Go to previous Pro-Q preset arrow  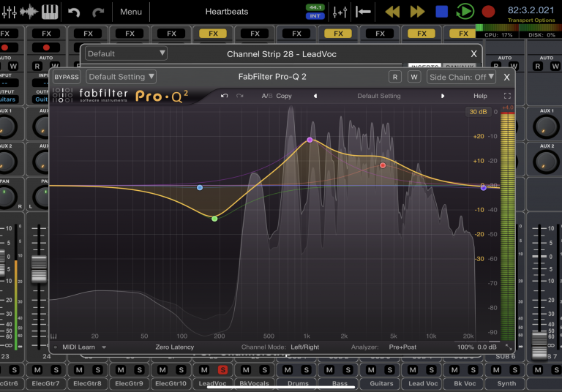pos(315,96)
